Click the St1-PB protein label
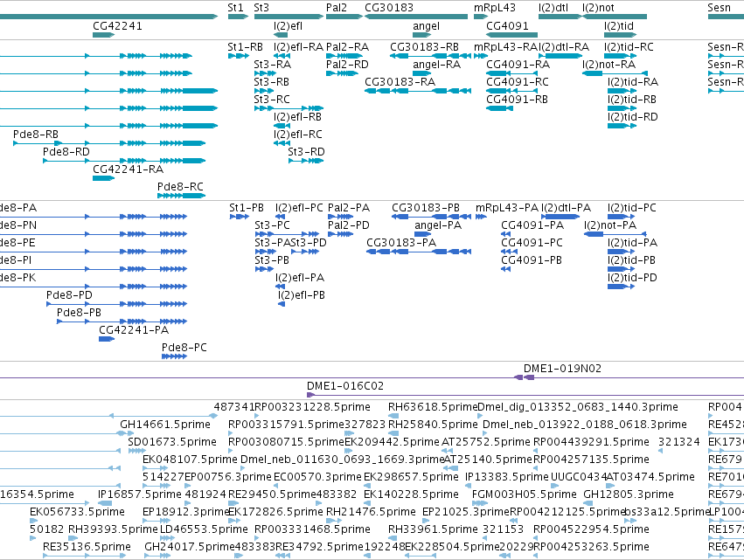Image resolution: width=744 pixels, height=560 pixels. [247, 208]
